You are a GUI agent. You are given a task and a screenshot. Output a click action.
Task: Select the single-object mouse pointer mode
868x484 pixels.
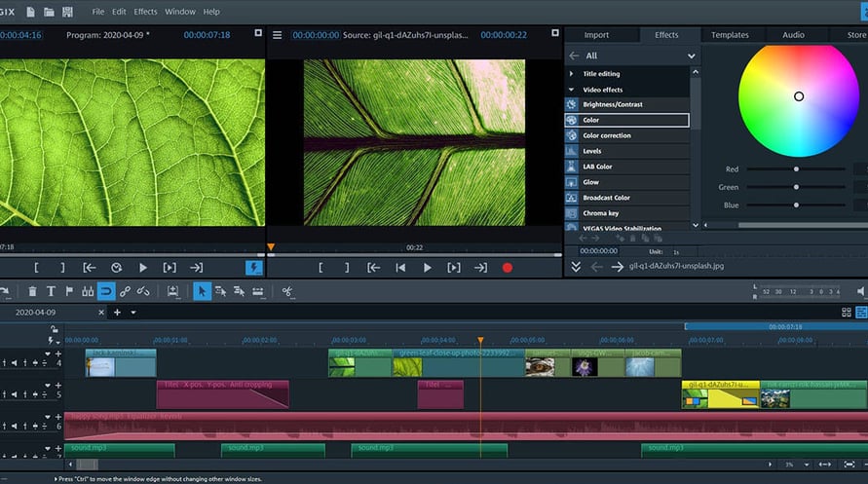(202, 291)
